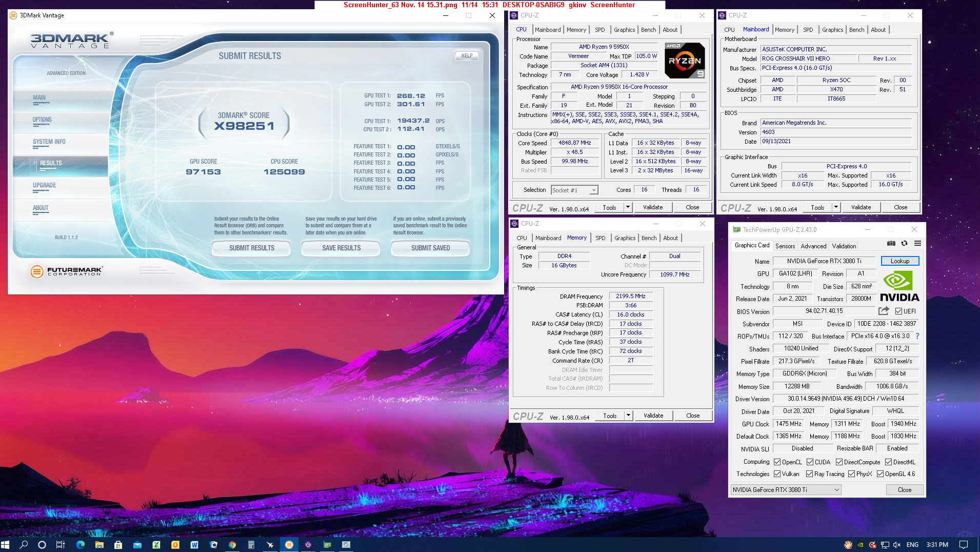Click the GPU-Z Name field
Viewport: 980px width, 552px height.
(824, 261)
